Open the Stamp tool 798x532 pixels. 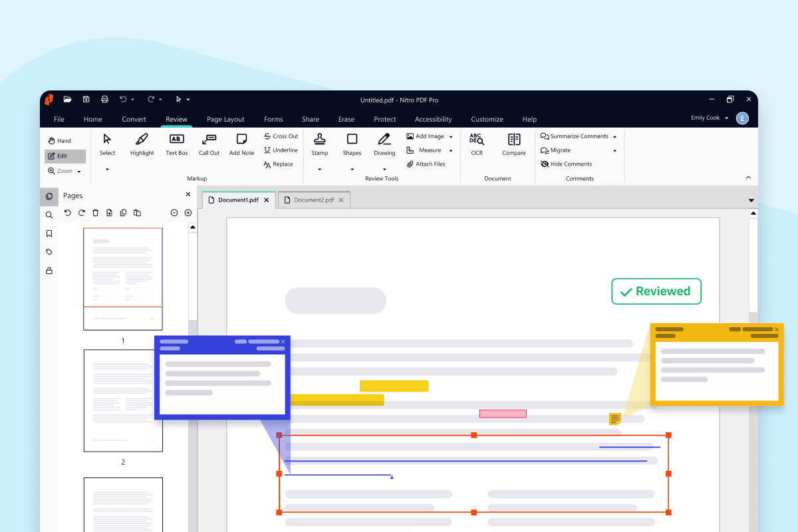pyautogui.click(x=319, y=144)
